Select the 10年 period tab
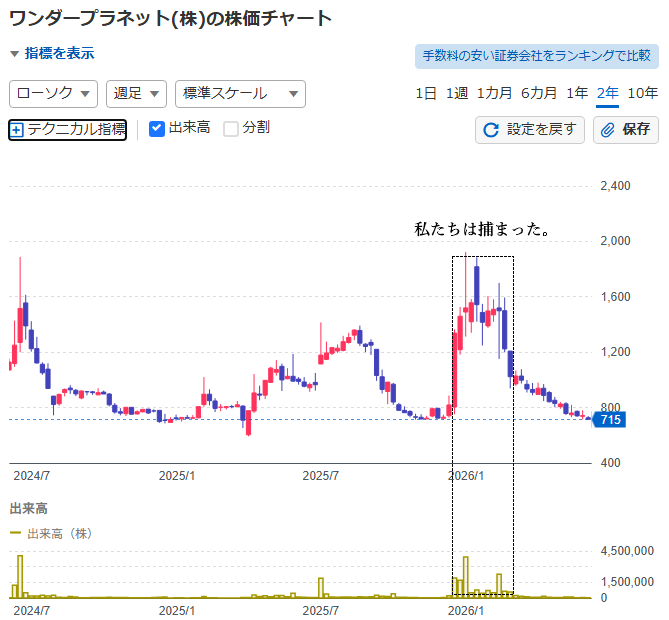669x620 pixels. 643,93
